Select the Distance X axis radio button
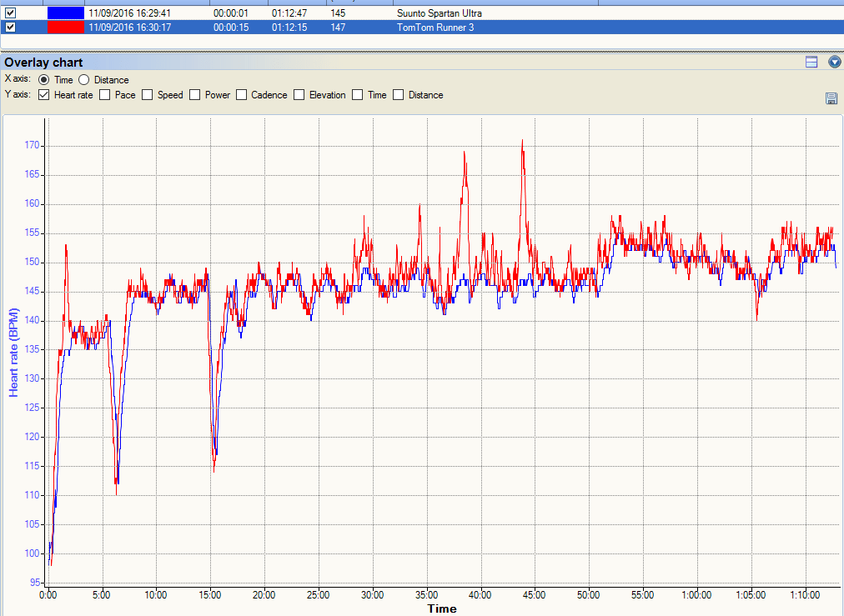 tap(84, 80)
